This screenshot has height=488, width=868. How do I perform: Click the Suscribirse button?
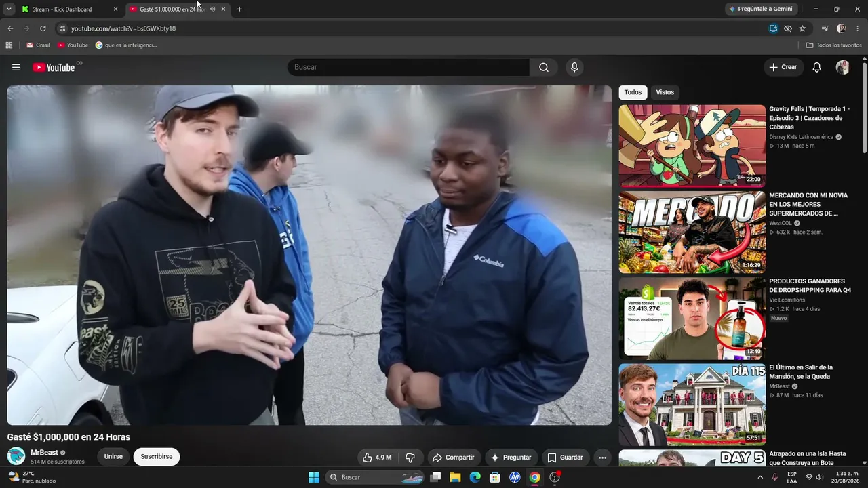[x=157, y=457]
